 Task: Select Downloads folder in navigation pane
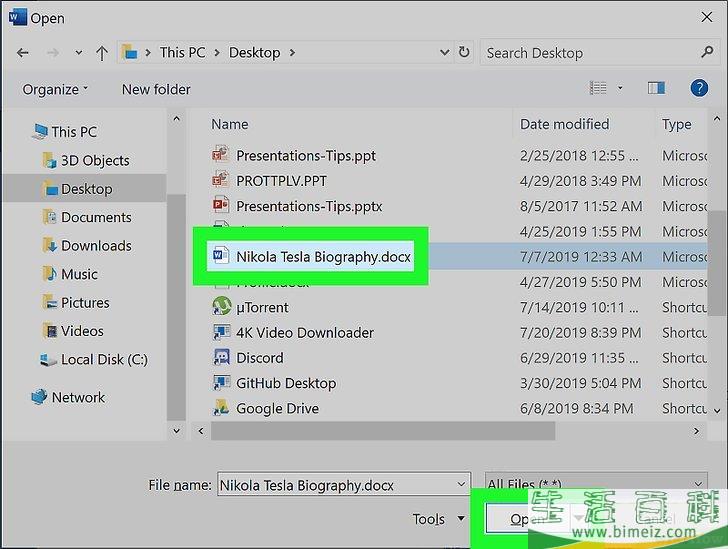(x=96, y=245)
